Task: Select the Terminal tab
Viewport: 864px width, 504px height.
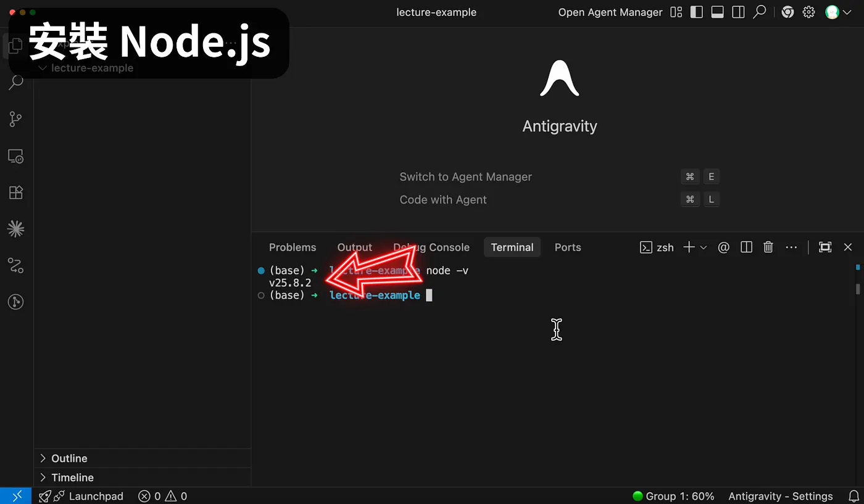Action: [512, 247]
